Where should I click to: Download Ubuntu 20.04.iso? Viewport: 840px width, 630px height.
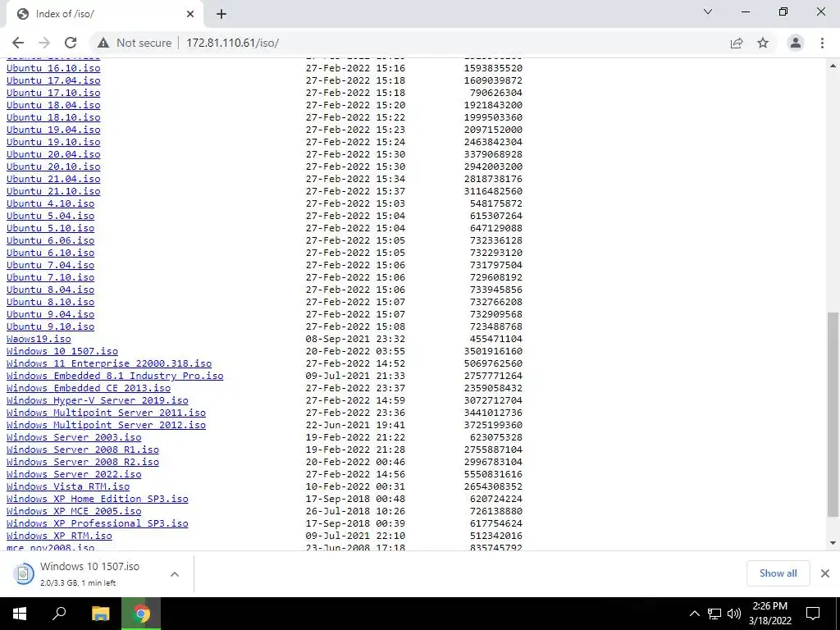tap(53, 154)
